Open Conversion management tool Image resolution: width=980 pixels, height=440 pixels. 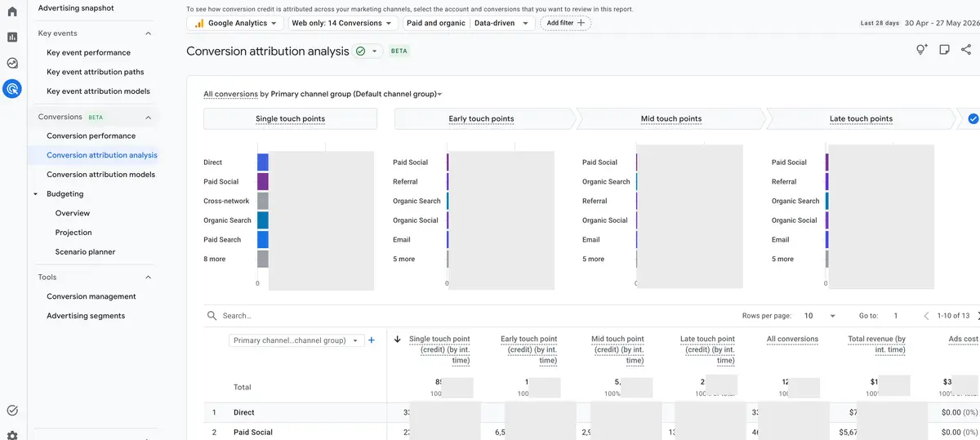click(x=91, y=296)
